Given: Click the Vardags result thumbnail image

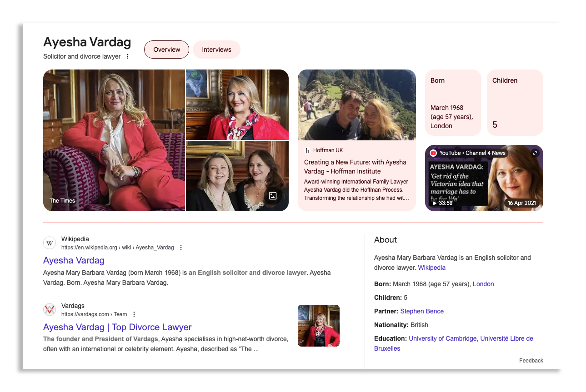Looking at the screenshot, I should [318, 326].
